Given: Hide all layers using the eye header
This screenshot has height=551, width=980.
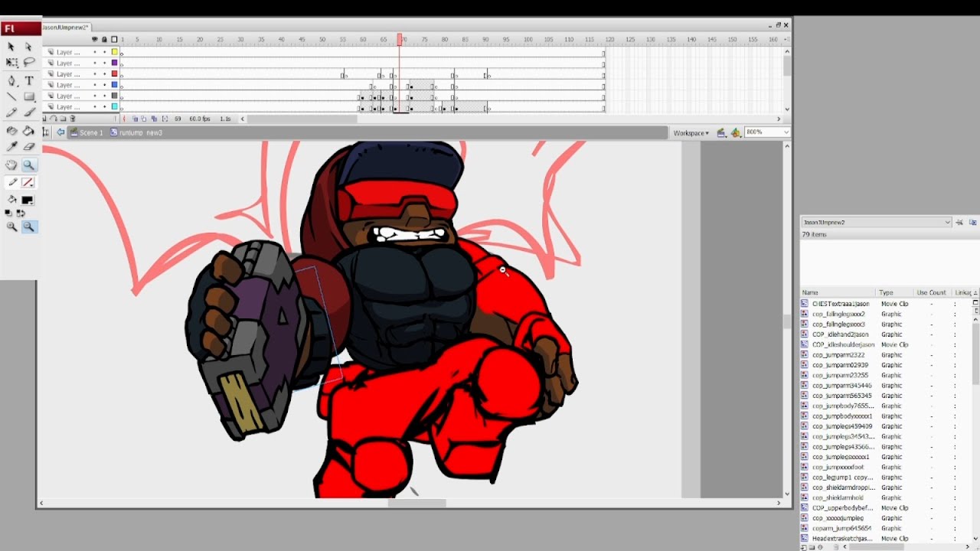Looking at the screenshot, I should coord(95,39).
